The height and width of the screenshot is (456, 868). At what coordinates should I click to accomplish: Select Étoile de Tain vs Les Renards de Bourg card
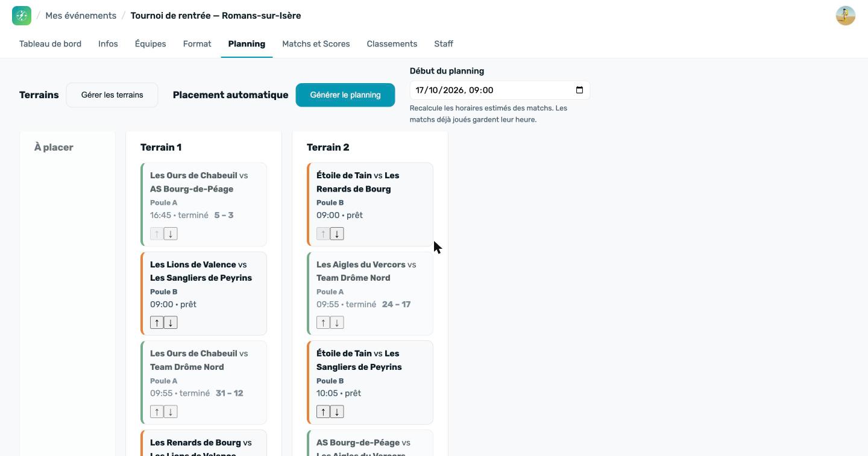tap(370, 204)
